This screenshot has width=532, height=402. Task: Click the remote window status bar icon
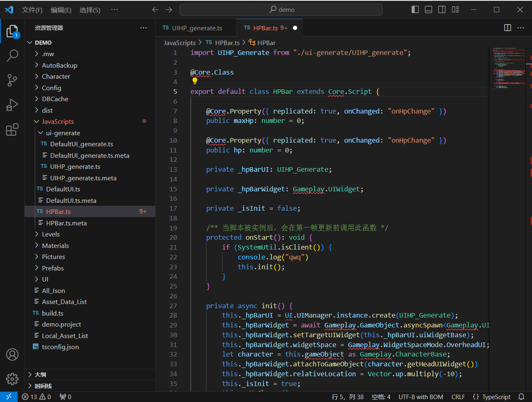(x=9, y=397)
